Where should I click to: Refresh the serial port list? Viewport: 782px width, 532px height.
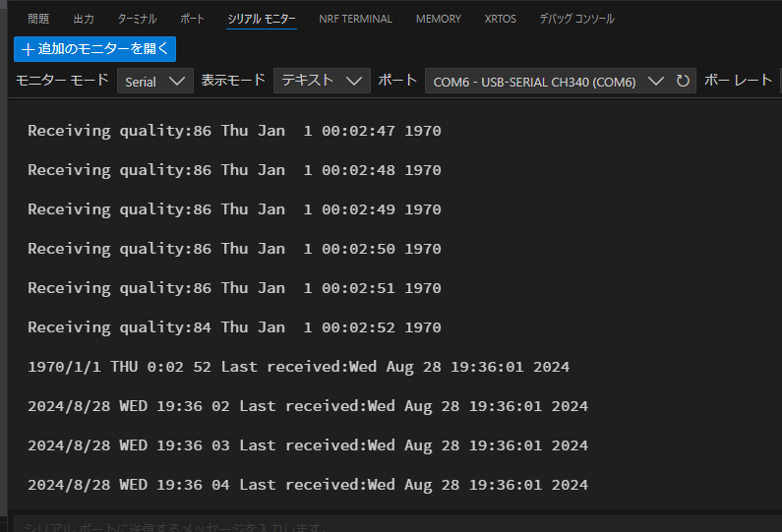(x=683, y=82)
